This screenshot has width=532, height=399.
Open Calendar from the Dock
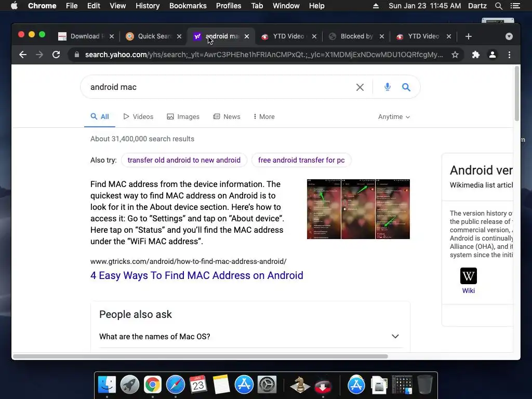tap(198, 385)
